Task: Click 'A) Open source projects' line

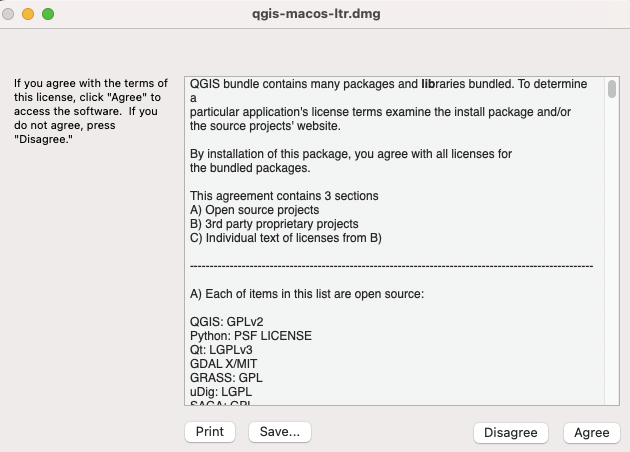Action: click(254, 210)
